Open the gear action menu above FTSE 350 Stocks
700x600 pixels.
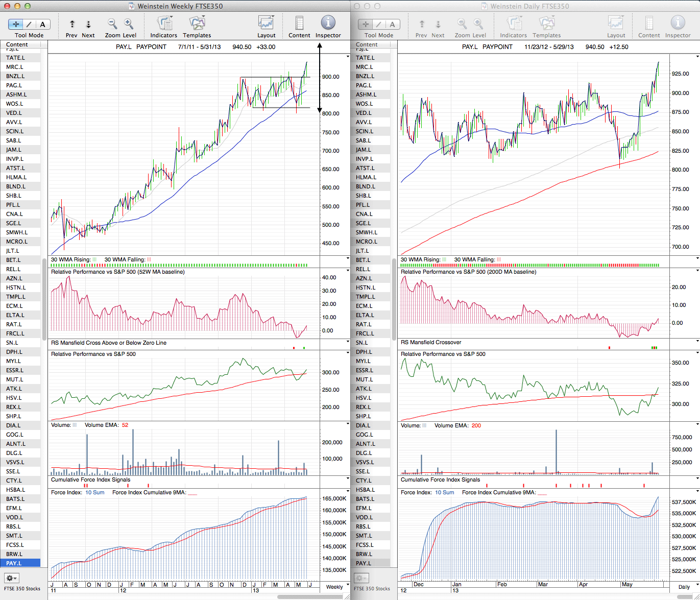coord(11,578)
